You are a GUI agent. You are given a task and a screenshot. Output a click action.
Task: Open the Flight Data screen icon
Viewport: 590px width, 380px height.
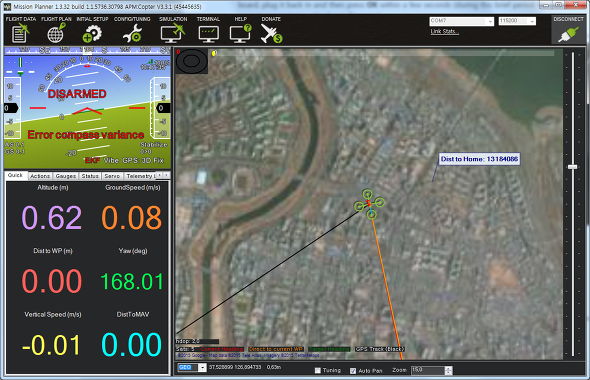(x=20, y=33)
